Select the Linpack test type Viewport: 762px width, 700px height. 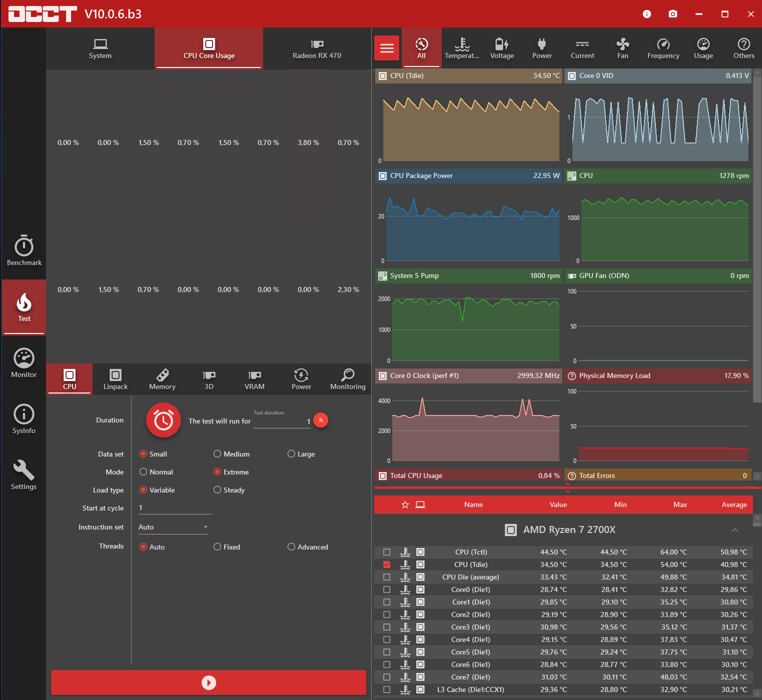(116, 379)
